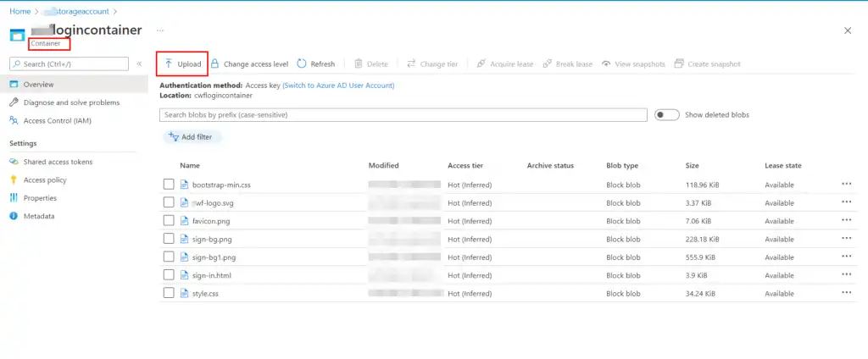Open the favicon.png blob
The width and height of the screenshot is (868, 359).
(x=211, y=221)
